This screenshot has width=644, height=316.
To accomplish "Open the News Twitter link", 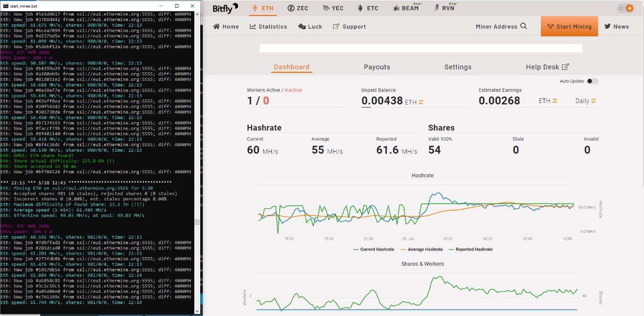I will [x=617, y=27].
